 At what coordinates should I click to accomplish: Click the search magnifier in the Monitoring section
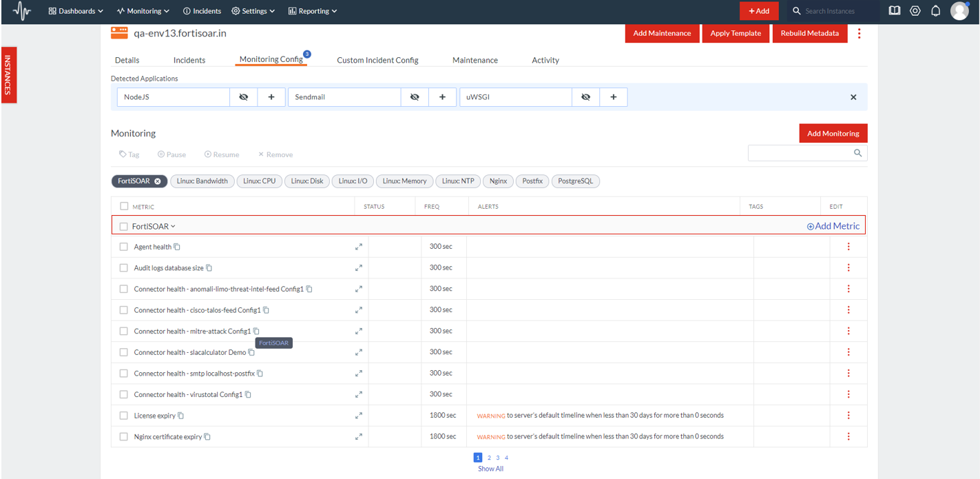tap(857, 152)
